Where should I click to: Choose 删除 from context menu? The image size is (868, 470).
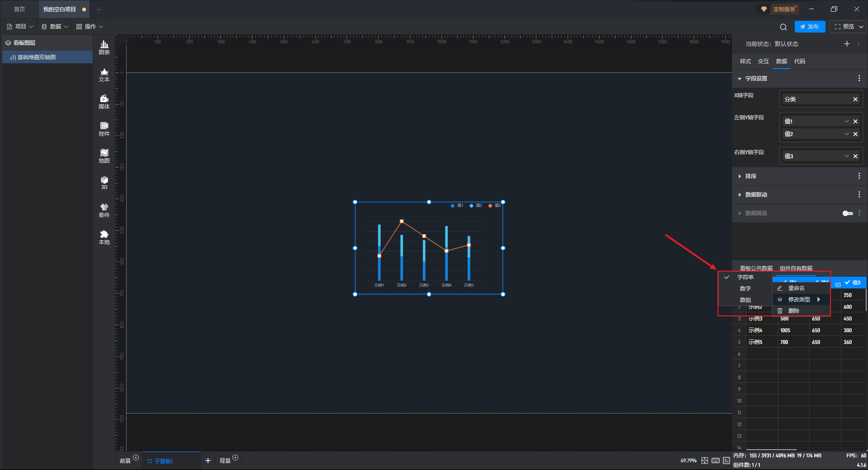point(801,311)
